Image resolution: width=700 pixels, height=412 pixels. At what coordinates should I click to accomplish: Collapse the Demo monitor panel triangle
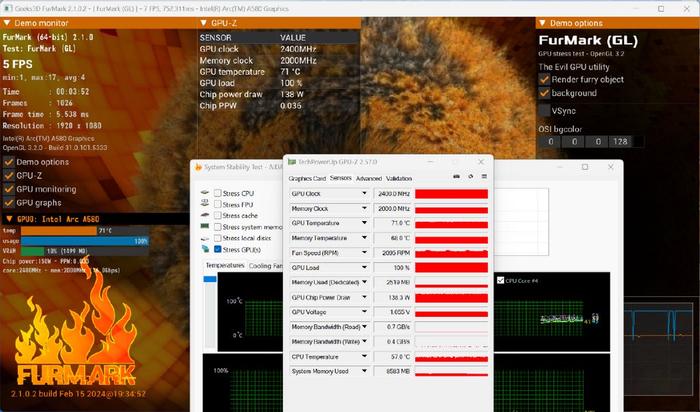7,23
